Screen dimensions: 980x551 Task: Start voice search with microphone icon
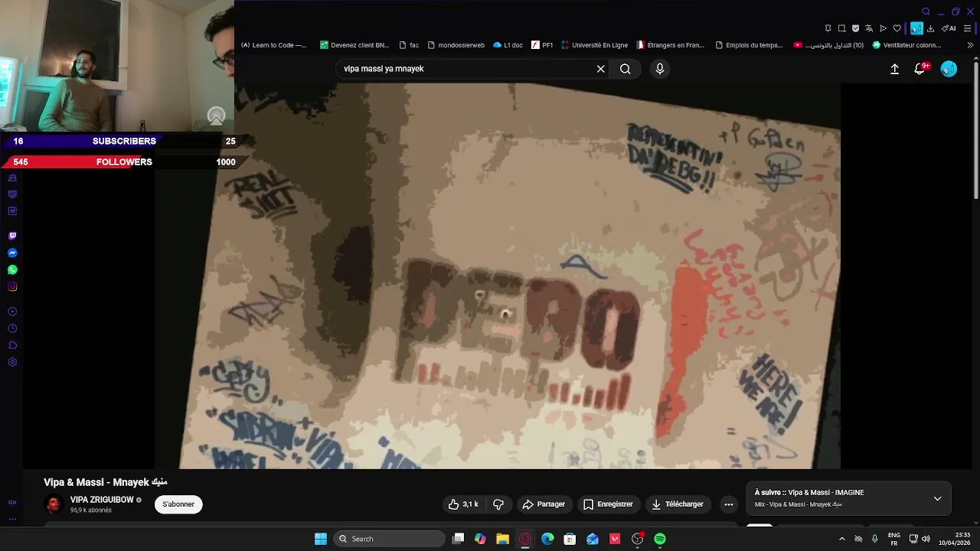pyautogui.click(x=660, y=69)
